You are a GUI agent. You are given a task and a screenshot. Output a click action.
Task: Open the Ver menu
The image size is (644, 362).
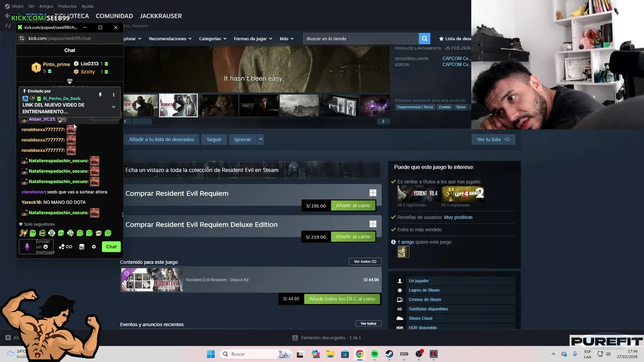pos(31,6)
